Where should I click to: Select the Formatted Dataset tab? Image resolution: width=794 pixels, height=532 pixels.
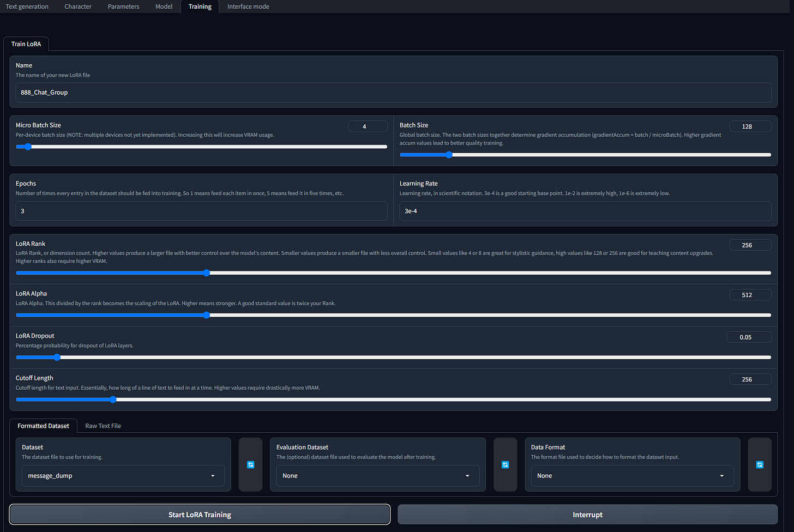[43, 426]
